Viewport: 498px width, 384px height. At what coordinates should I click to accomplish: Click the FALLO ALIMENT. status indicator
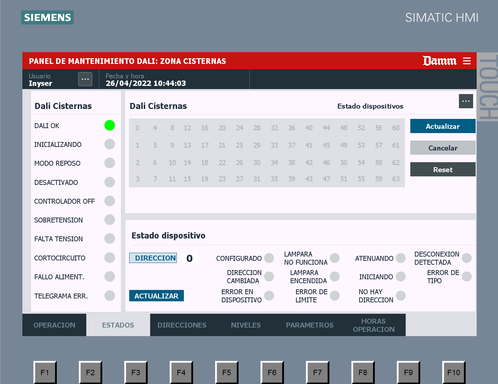(110, 276)
